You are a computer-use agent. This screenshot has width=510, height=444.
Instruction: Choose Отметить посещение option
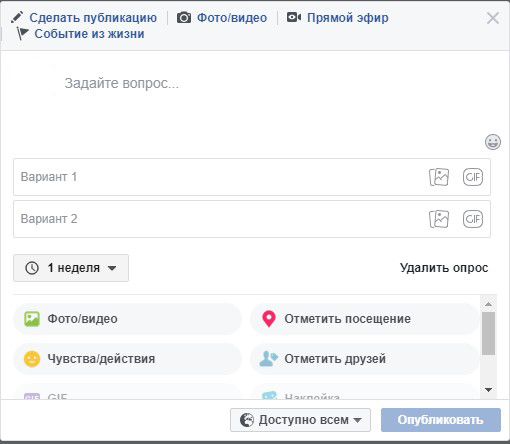(365, 319)
